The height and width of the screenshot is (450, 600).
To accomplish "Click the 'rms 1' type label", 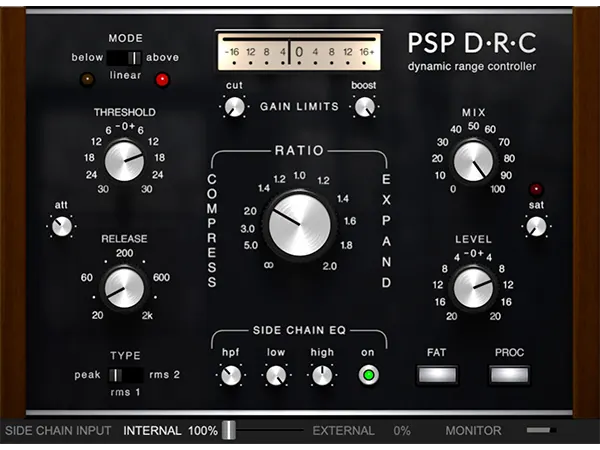I will 125,392.
